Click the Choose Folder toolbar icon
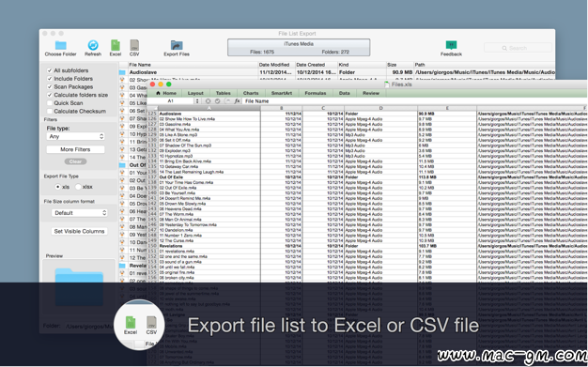Screen dimensions: 588x367 coord(60,45)
